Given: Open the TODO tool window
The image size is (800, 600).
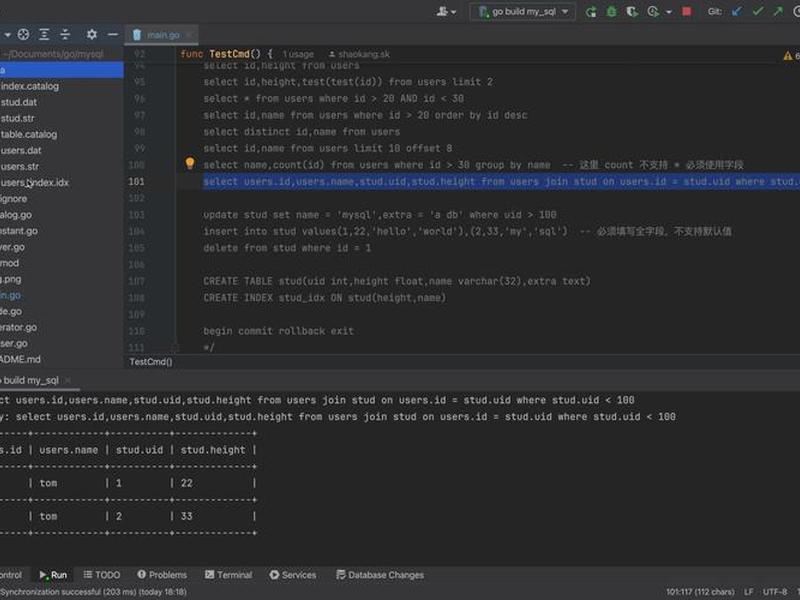Looking at the screenshot, I should click(102, 575).
